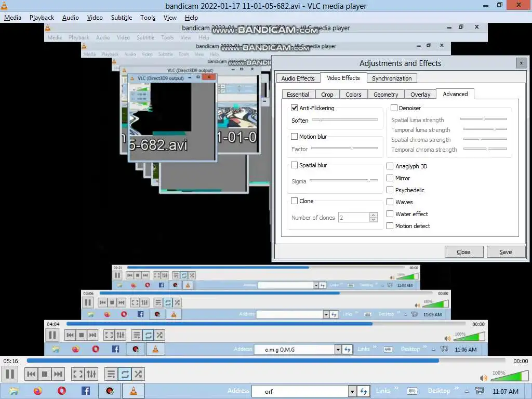
Task: Click the main seek bar at 05:16
Action: (x=266, y=361)
